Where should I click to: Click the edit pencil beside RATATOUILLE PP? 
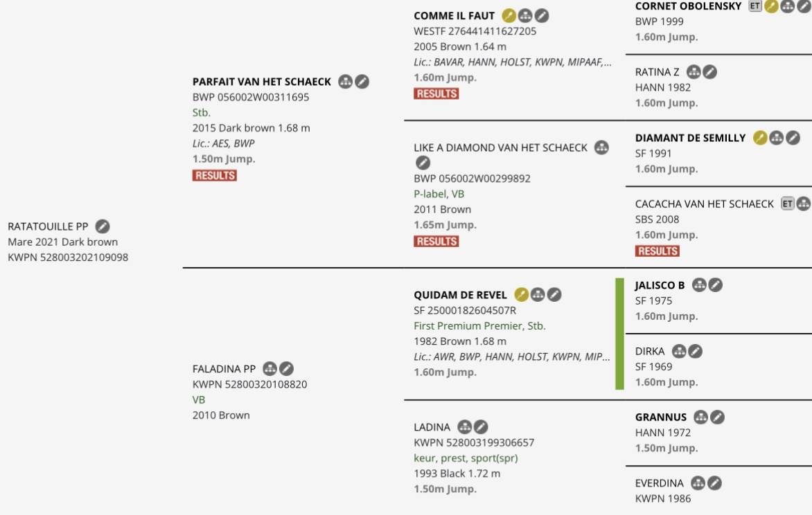pos(103,226)
